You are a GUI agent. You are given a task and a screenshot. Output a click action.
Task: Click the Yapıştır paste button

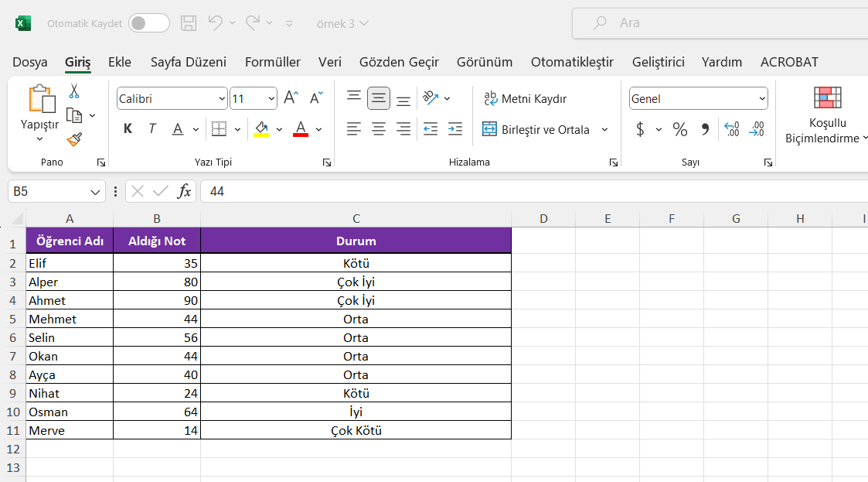click(x=40, y=113)
